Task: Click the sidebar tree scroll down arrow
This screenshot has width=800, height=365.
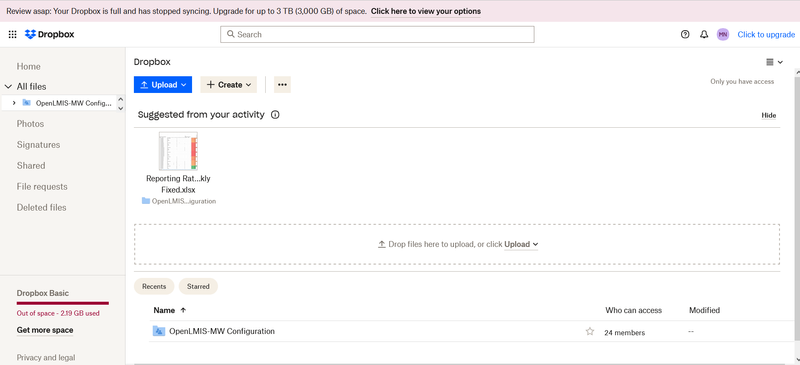Action: (x=120, y=108)
